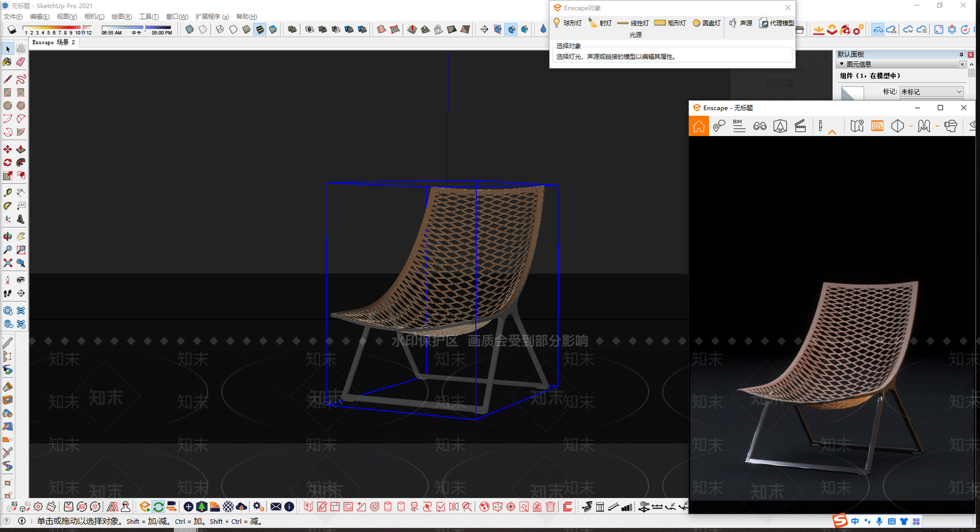
Task: Open the 相机(C) camera menu
Action: click(94, 17)
